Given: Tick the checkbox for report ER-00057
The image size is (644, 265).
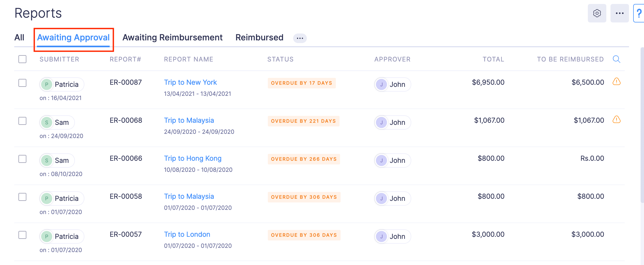Looking at the screenshot, I should pos(22,235).
